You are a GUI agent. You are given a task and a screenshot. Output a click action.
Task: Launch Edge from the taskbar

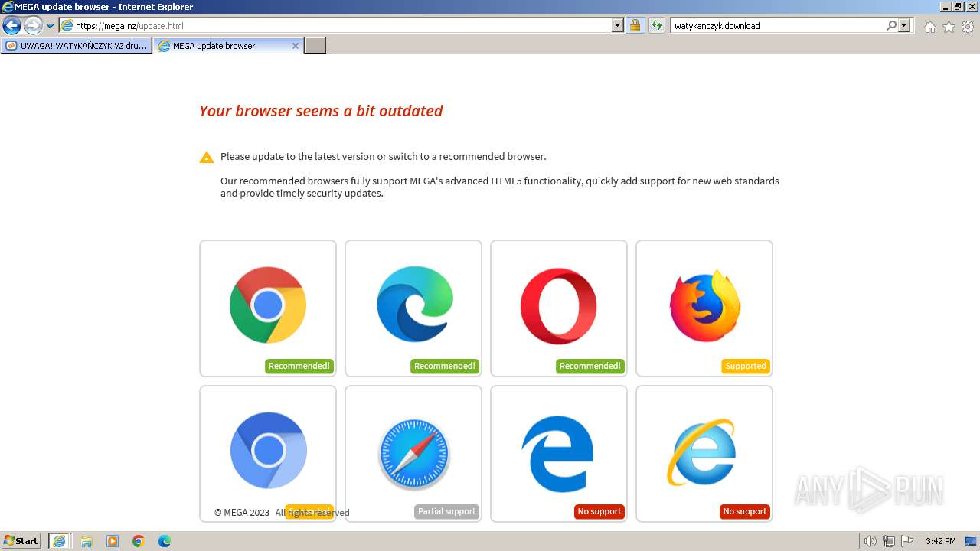[165, 541]
